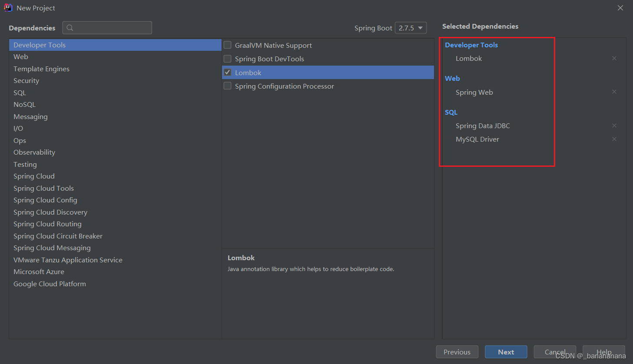Close the New Project dialog

tap(620, 8)
